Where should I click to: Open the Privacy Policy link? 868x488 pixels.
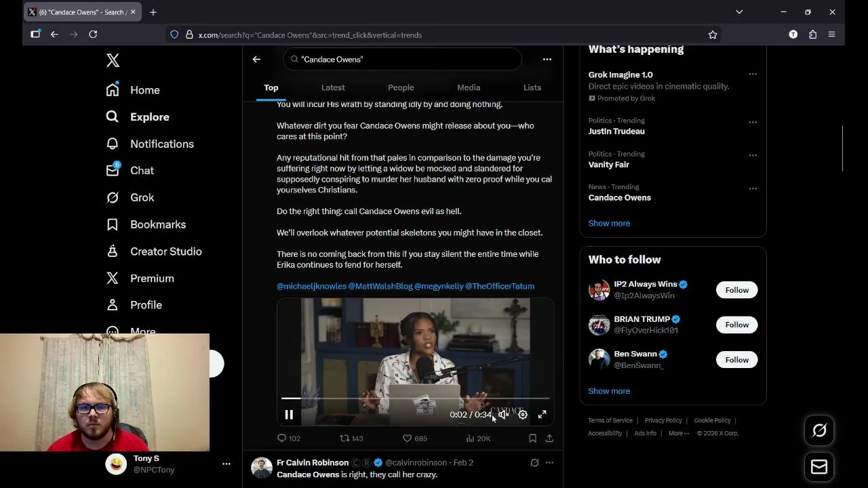point(663,420)
